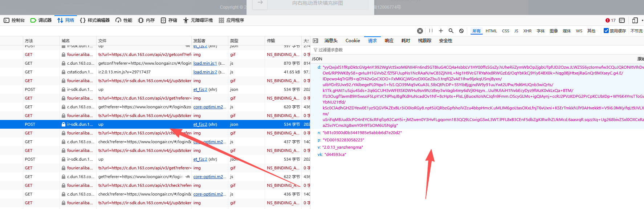
Task: Open network search magnifier icon
Action: click(451, 31)
